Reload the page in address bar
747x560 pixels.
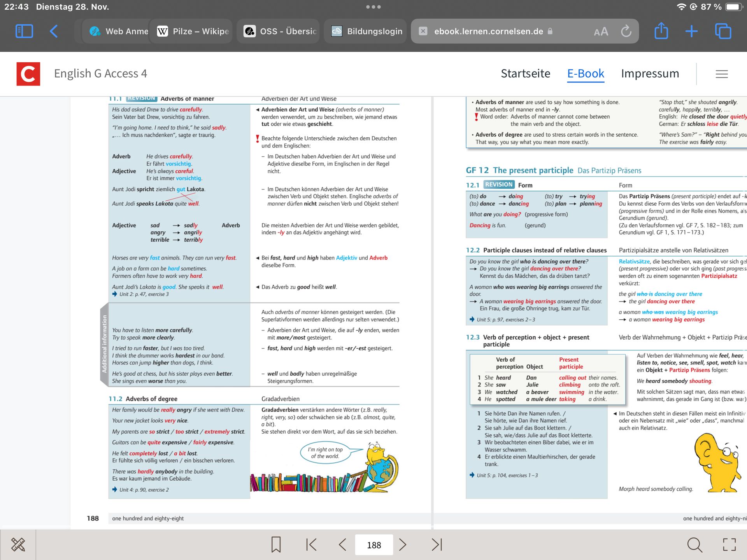click(x=626, y=31)
